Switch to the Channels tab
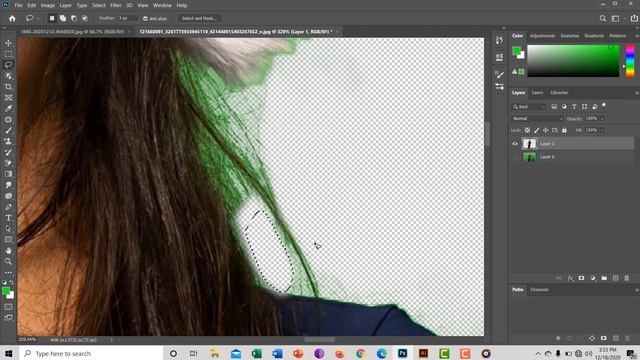 pyautogui.click(x=539, y=290)
